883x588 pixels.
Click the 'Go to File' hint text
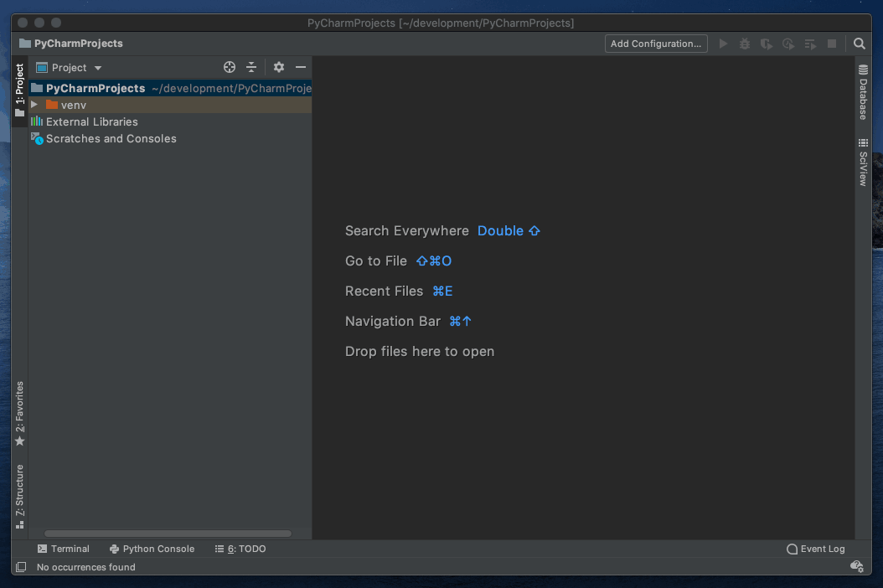[375, 260]
